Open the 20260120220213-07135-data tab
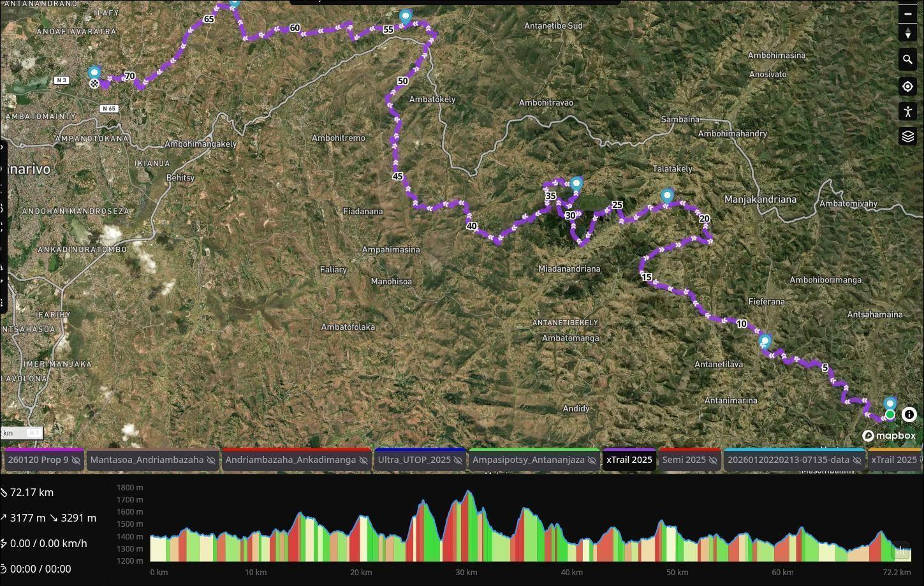The width and height of the screenshot is (924, 586). pos(788,460)
